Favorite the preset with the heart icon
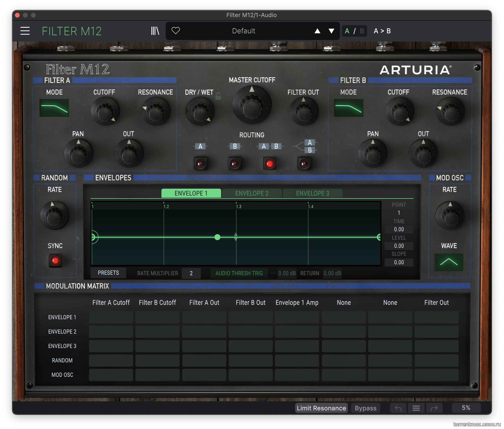The image size is (504, 429). point(176,31)
